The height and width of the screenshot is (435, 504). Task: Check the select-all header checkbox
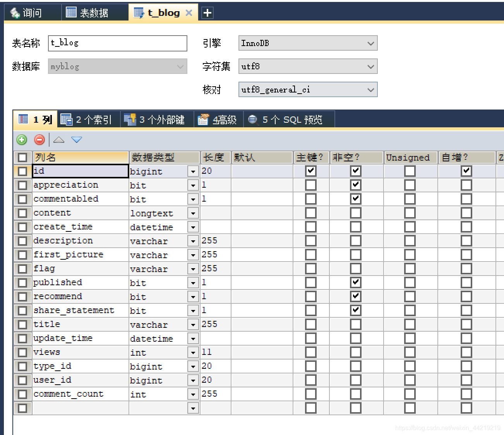(x=22, y=158)
